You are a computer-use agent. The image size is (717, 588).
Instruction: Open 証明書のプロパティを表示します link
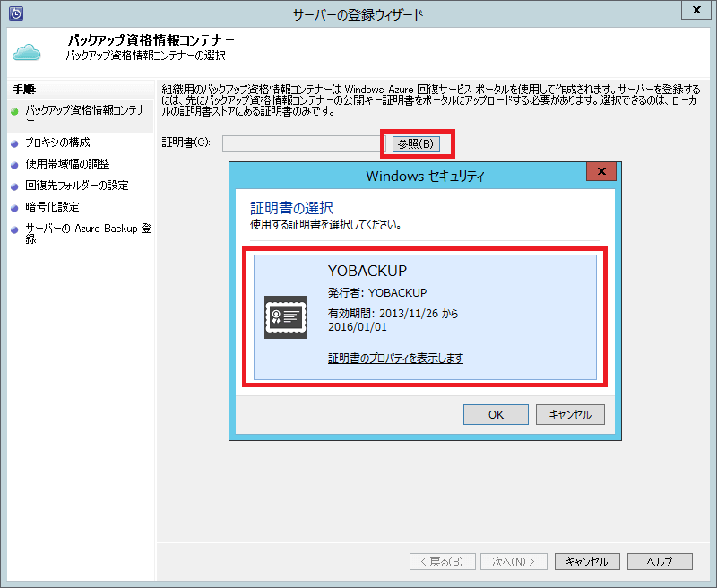394,357
